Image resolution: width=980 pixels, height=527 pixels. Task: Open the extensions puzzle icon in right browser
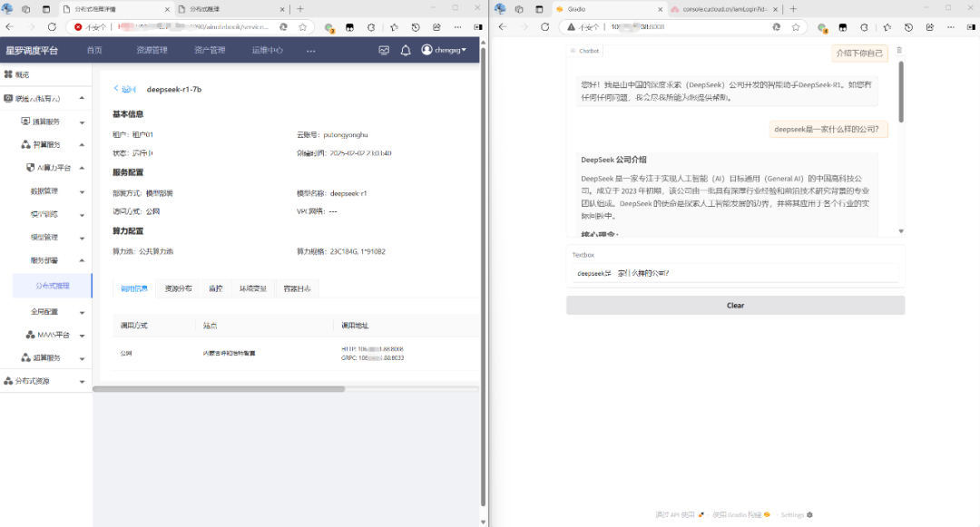[864, 27]
